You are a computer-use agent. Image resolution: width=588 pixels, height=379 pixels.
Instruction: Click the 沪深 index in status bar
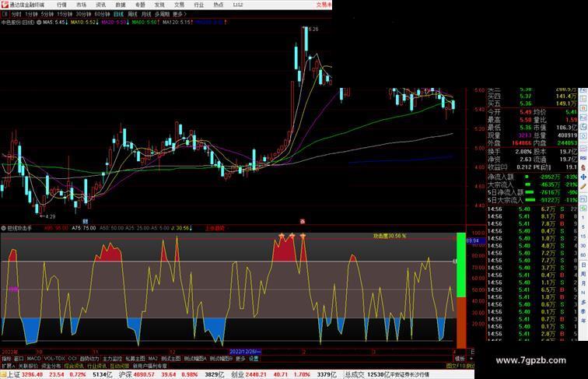pyautogui.click(x=126, y=374)
